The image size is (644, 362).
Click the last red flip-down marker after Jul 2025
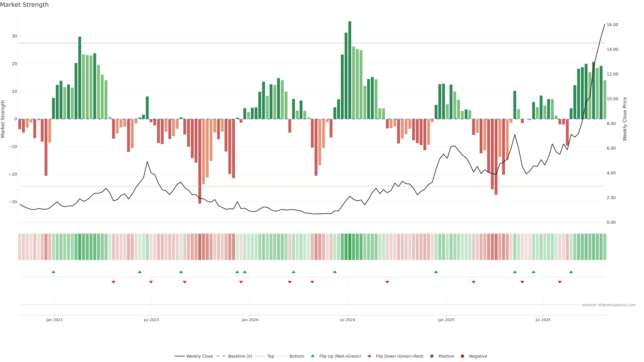560,282
